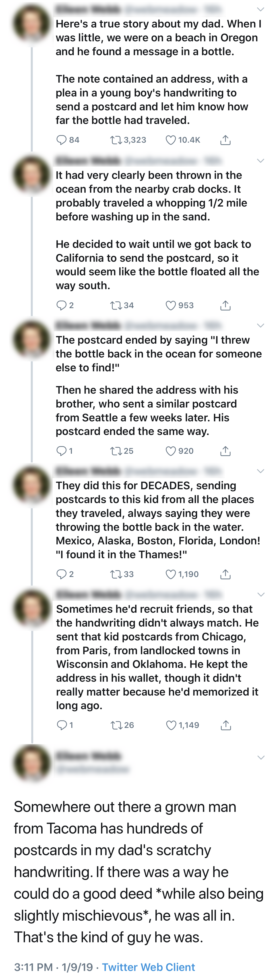Screen dimensions: 277x980
Task: Reply to the tweet about recruiting friends
Action: pos(62,725)
